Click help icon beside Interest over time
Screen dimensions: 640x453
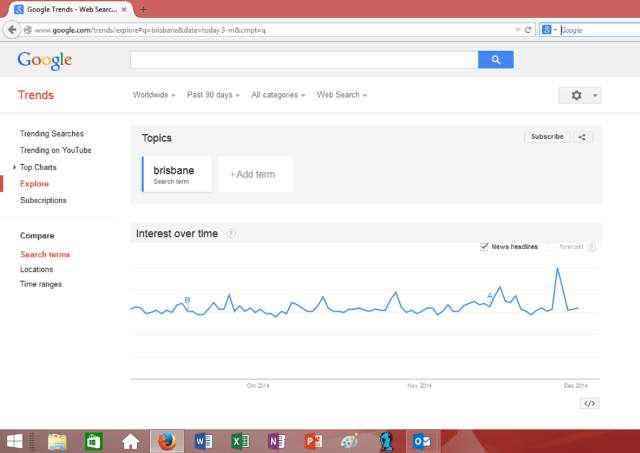coord(231,234)
